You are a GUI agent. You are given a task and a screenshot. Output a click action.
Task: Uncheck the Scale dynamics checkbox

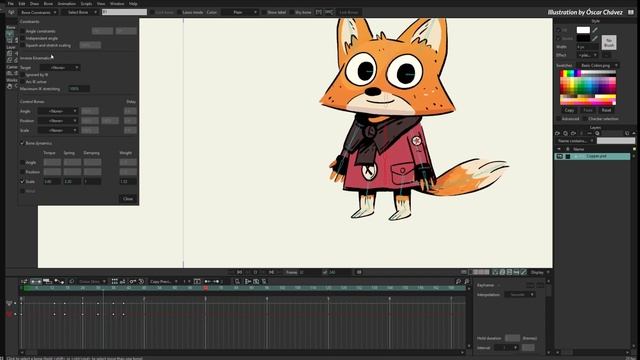pos(22,181)
